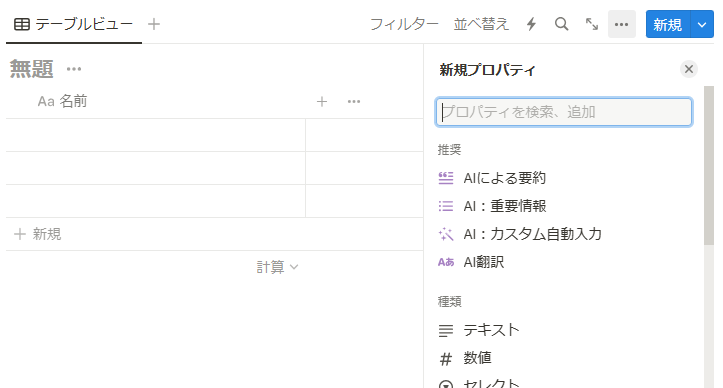This screenshot has width=723, height=388.
Task: Click the 無題 database title
Action: [x=31, y=69]
